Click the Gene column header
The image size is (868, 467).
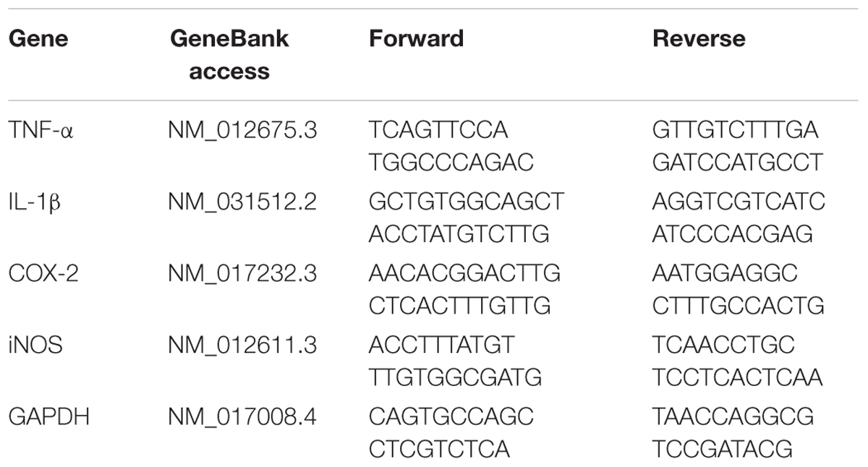(x=38, y=38)
